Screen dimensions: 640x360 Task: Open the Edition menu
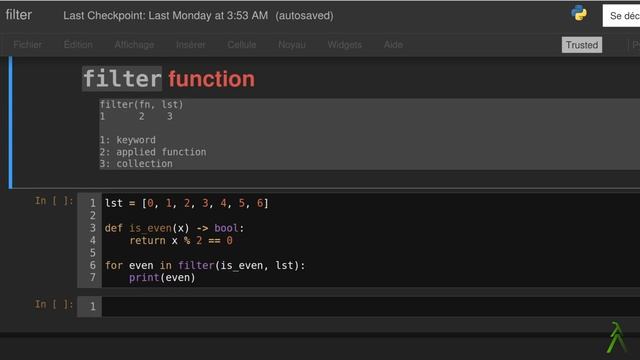click(x=78, y=45)
